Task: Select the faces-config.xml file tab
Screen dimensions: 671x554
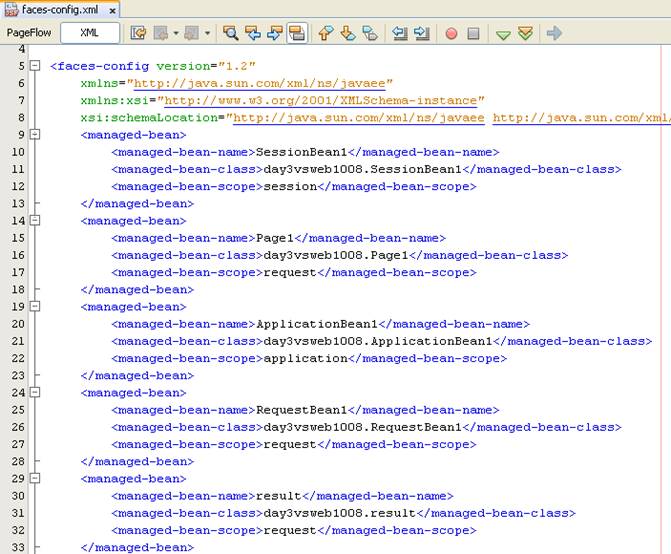Action: [60, 10]
